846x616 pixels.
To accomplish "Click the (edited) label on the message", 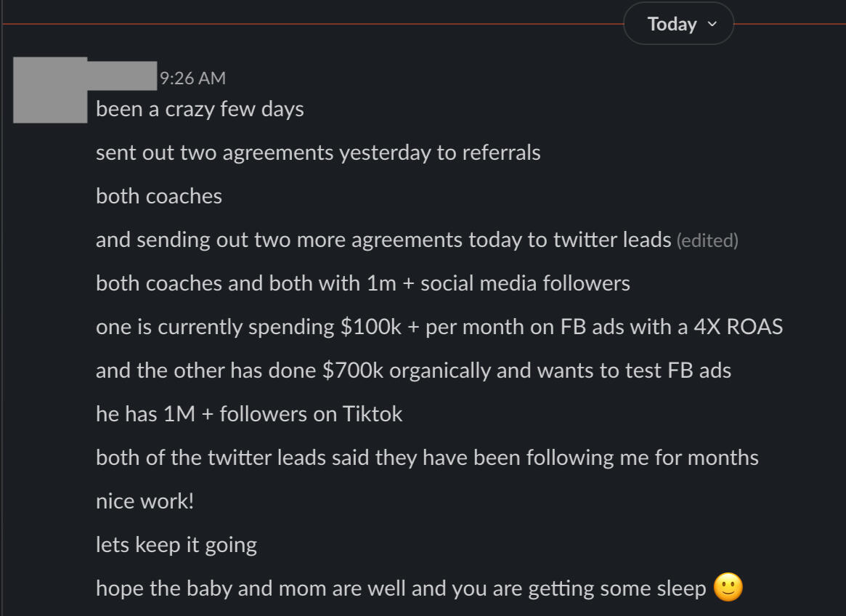I will [707, 240].
